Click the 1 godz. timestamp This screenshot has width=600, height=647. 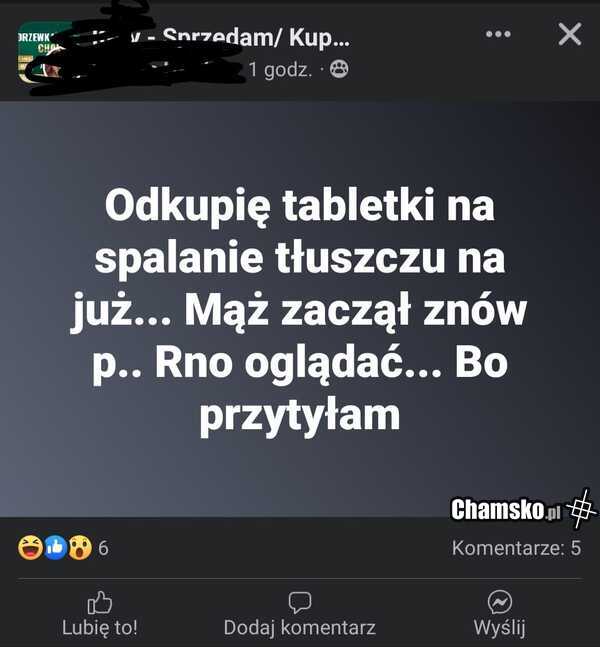[x=280, y=70]
